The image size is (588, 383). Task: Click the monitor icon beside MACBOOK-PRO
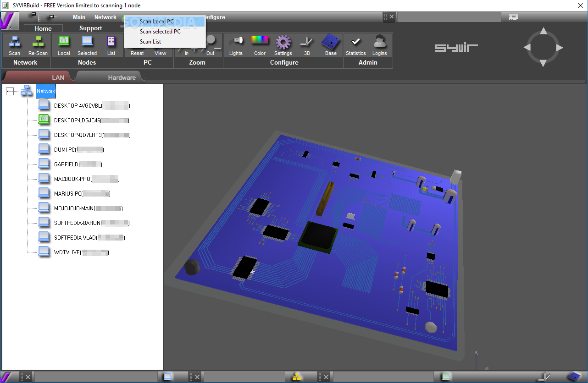click(x=44, y=178)
